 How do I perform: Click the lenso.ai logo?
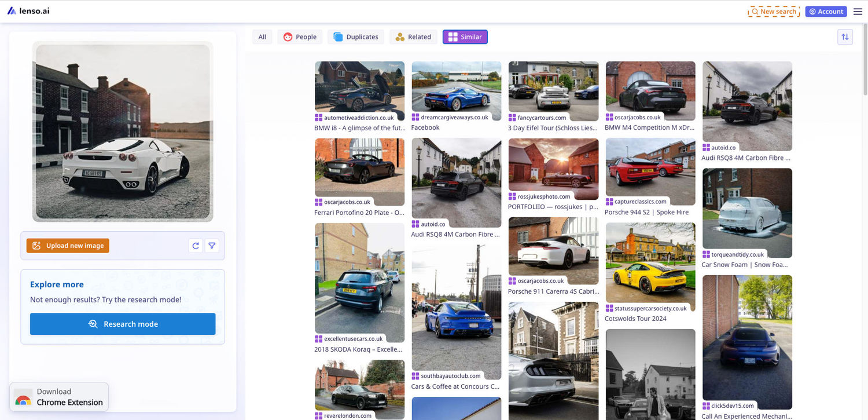pyautogui.click(x=28, y=11)
